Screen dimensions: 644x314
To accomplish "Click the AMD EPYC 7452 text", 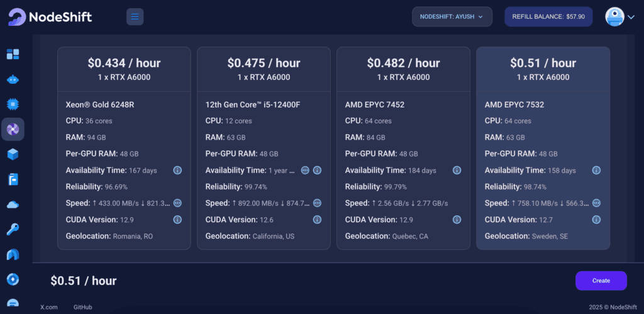I will click(x=375, y=105).
